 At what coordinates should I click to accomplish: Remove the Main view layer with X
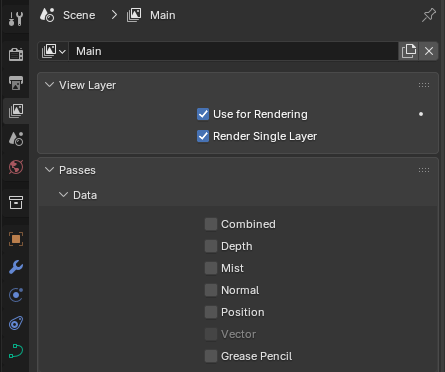[x=429, y=51]
